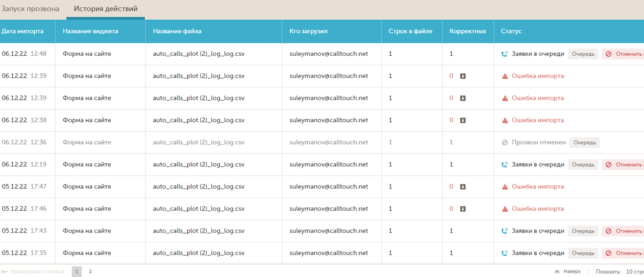Click date cell 06.12.22 12:36
This screenshot has height=277, width=644.
(24, 142)
